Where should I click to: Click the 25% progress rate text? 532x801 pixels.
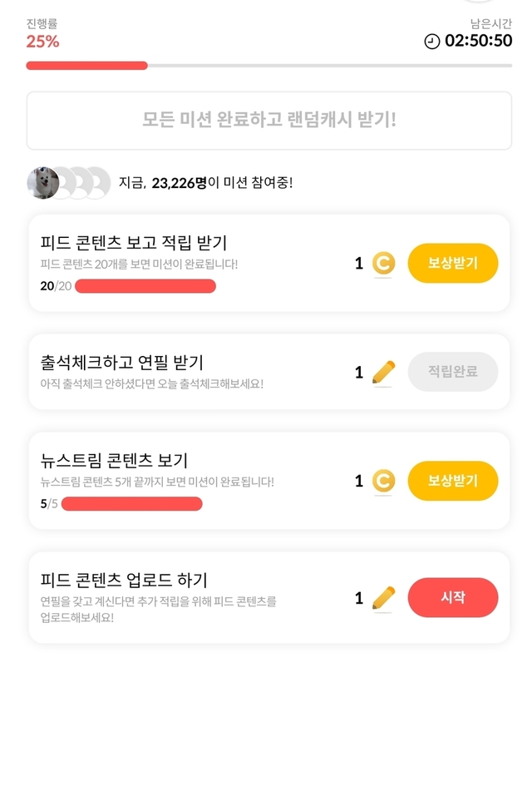tap(42, 42)
